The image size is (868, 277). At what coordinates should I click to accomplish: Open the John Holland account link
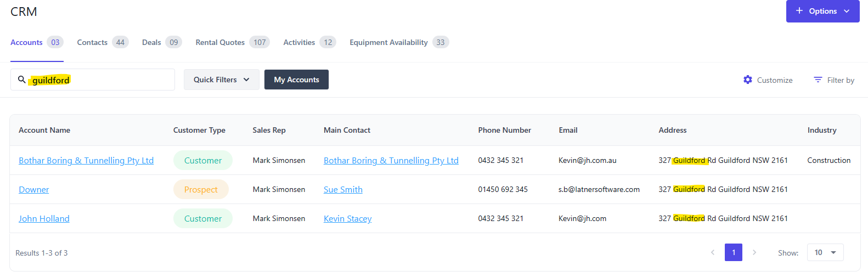[44, 218]
